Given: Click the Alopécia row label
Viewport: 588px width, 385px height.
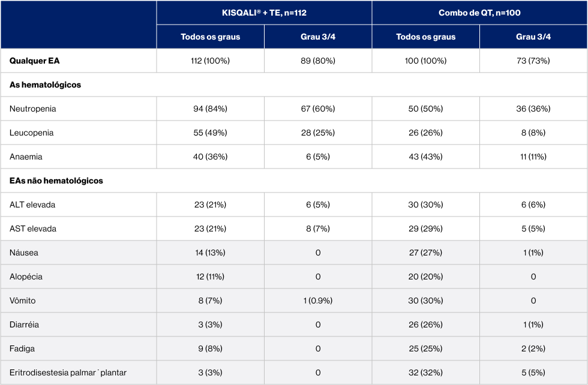Looking at the screenshot, I should (x=26, y=276).
